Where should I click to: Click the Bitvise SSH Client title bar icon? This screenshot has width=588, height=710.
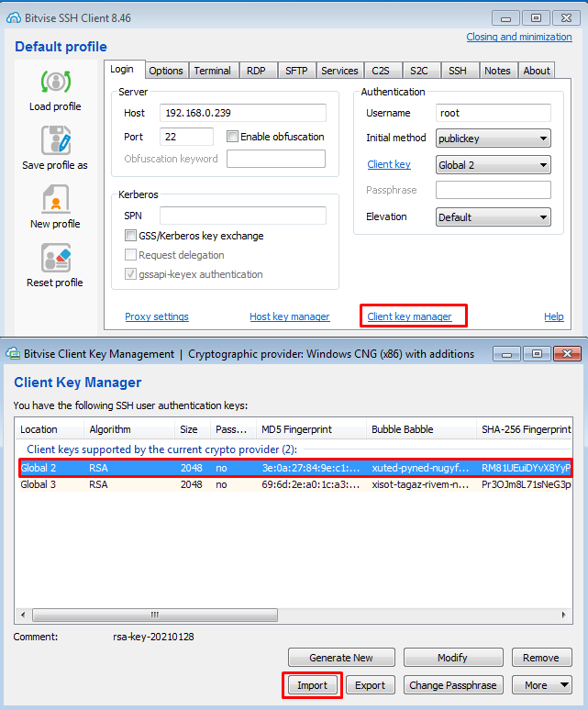(x=14, y=18)
